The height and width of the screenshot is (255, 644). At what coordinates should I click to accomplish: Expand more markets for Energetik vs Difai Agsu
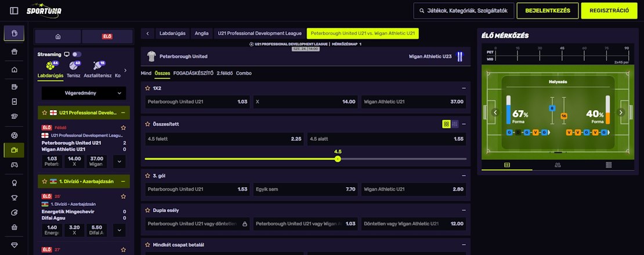pyautogui.click(x=119, y=231)
